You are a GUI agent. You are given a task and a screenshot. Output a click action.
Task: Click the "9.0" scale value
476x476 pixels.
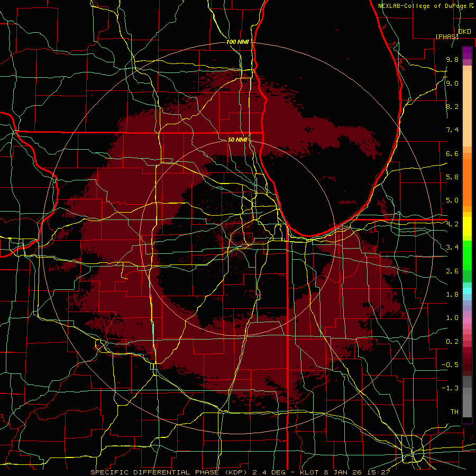pyautogui.click(x=452, y=83)
